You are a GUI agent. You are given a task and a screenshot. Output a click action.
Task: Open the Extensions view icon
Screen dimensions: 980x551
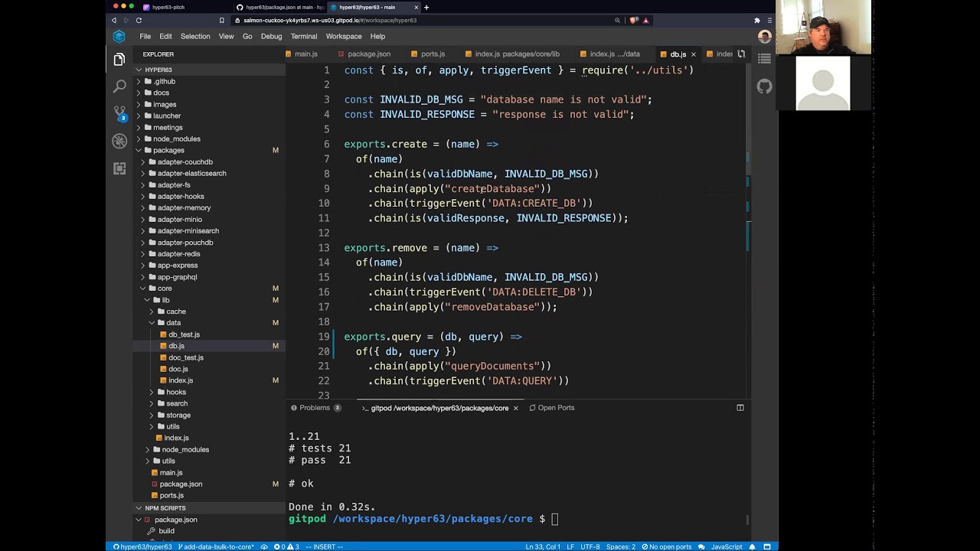pyautogui.click(x=119, y=168)
